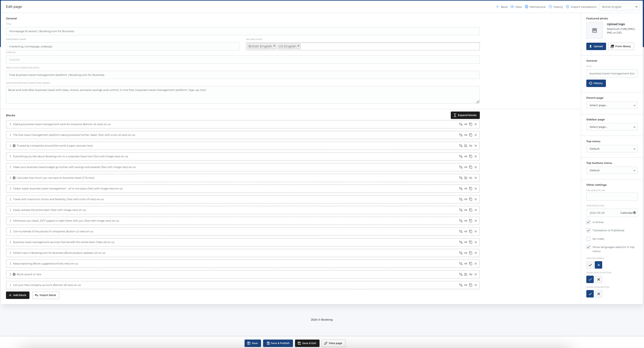The image size is (644, 348).
Task: Click edit icon on 'Trusted by companies' block
Action: 466,146
